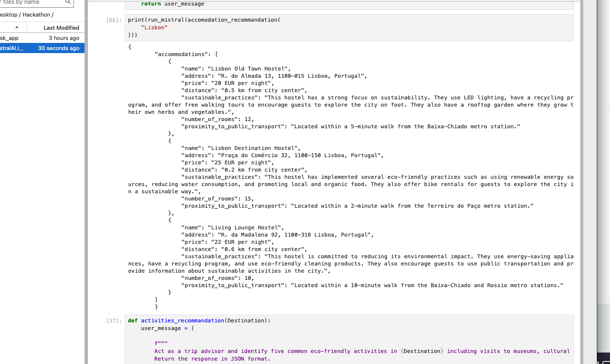Click the '3 hours ago' modified time
Image resolution: width=610 pixels, height=364 pixels.
click(x=64, y=38)
